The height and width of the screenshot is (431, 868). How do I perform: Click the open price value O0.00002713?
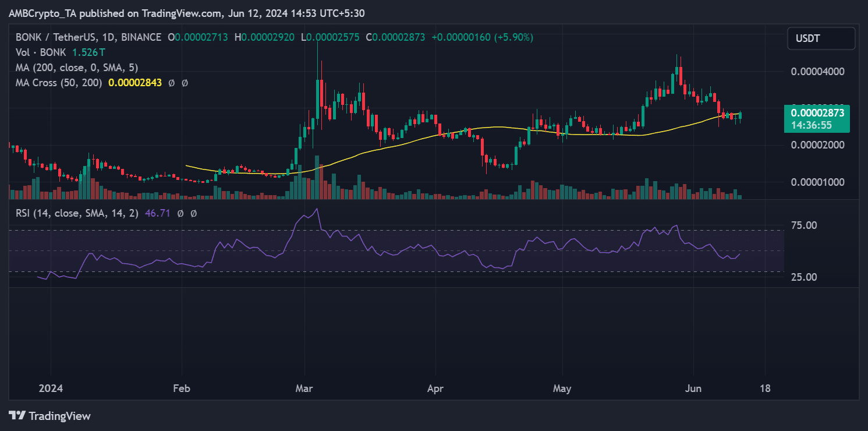(198, 37)
